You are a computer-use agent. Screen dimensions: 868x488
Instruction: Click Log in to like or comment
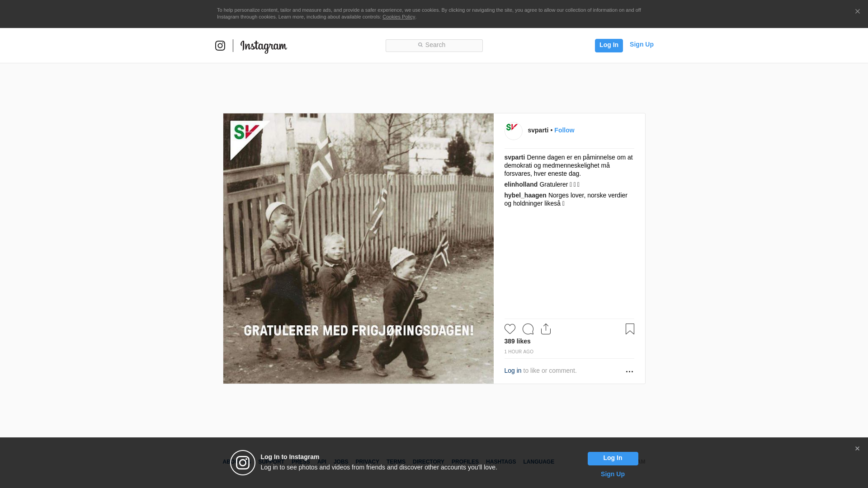click(x=513, y=371)
